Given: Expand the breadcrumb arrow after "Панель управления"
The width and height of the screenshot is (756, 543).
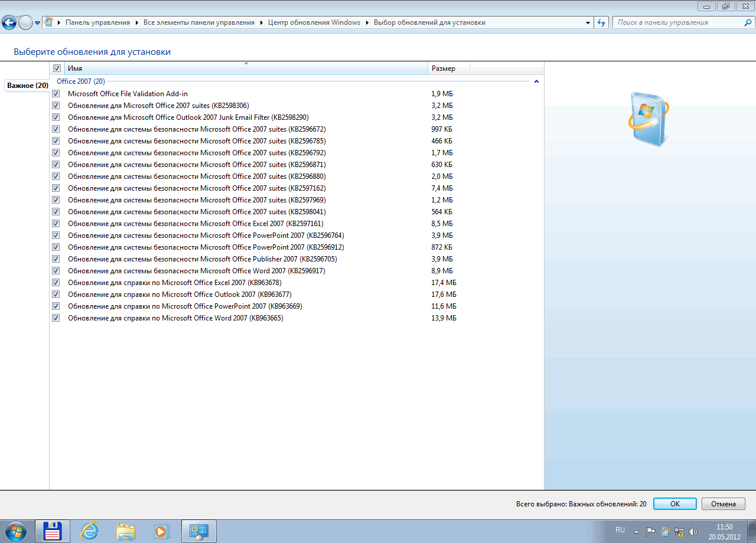Looking at the screenshot, I should point(136,22).
